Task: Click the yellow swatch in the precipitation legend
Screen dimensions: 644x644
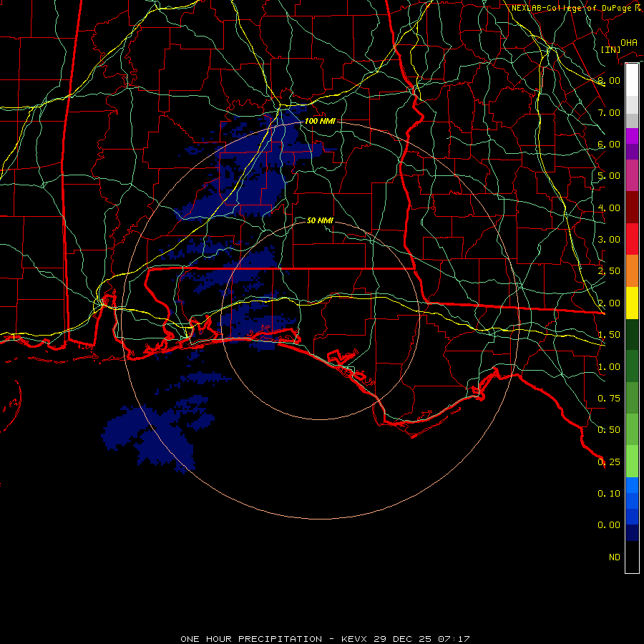Action: [x=632, y=303]
